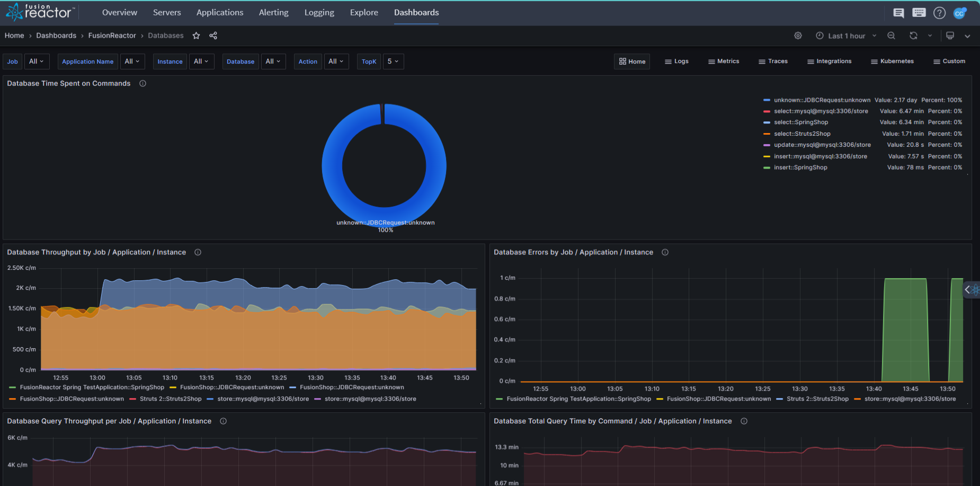980x486 pixels.
Task: Toggle select::SpringShop legend series
Action: point(801,122)
